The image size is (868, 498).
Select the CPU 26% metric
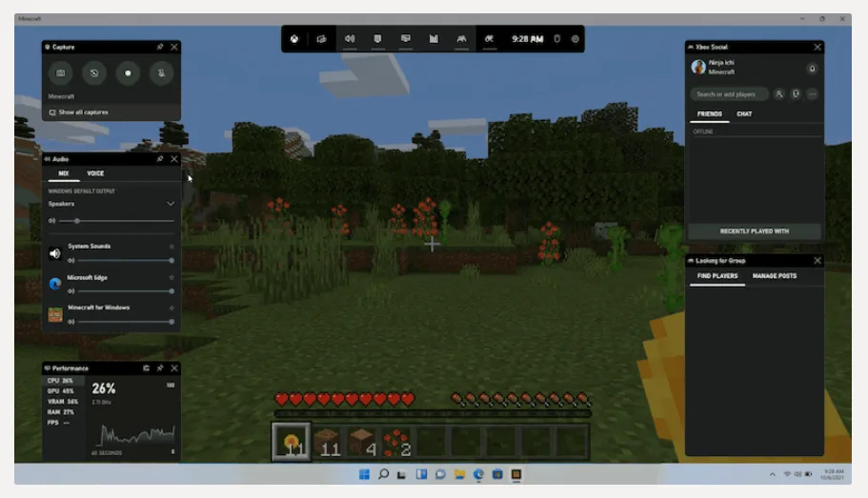63,381
